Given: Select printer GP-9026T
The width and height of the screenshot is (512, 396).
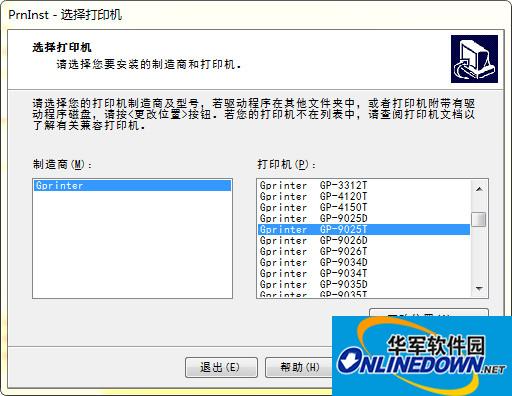Looking at the screenshot, I should pos(364,251).
